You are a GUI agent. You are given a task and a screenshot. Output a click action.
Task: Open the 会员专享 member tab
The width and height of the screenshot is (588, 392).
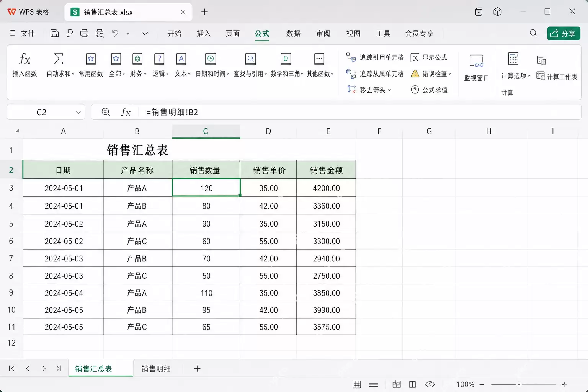coord(419,33)
